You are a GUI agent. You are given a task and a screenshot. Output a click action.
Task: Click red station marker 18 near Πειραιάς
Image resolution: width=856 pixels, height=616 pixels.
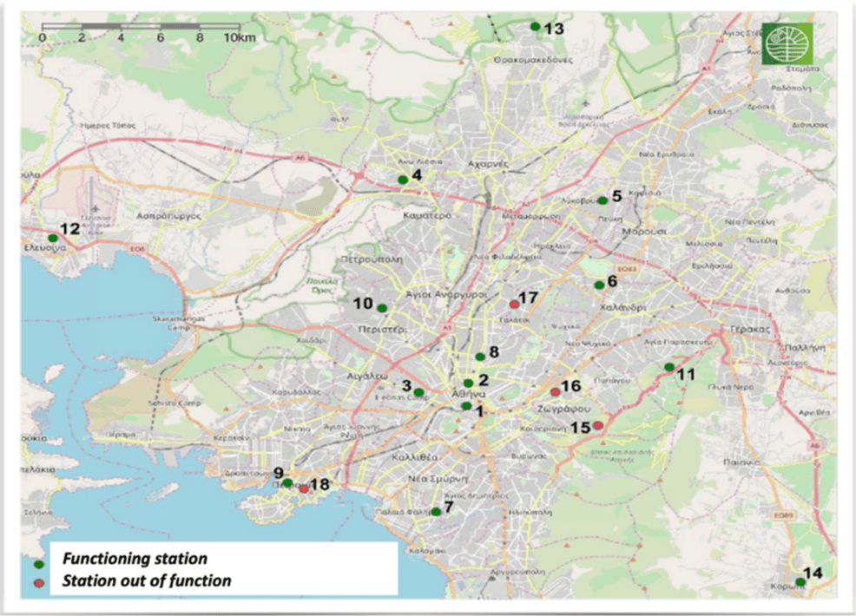[303, 489]
